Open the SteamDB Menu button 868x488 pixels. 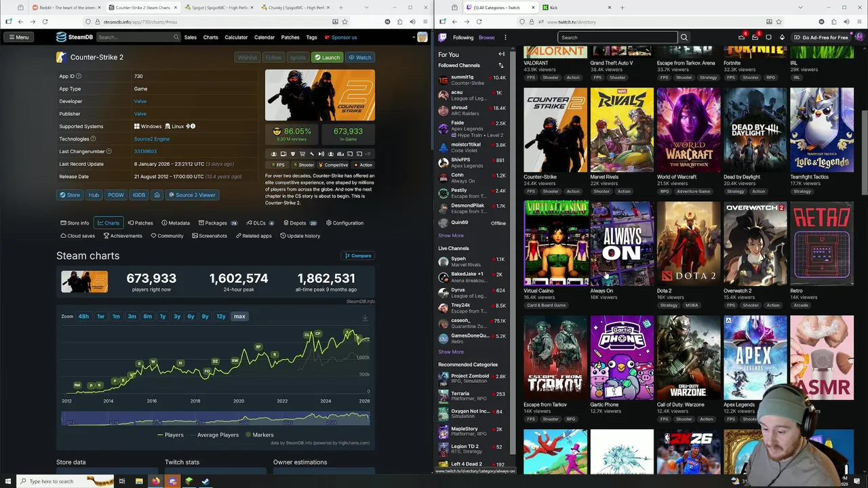18,37
